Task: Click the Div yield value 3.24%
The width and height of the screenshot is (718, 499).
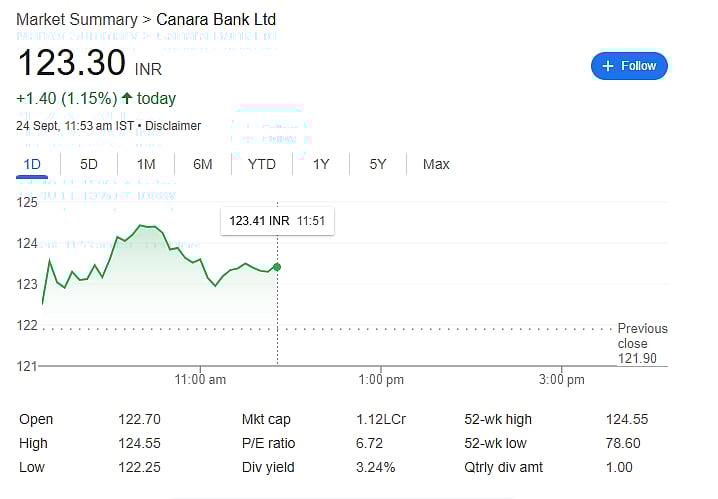Action: tap(375, 467)
